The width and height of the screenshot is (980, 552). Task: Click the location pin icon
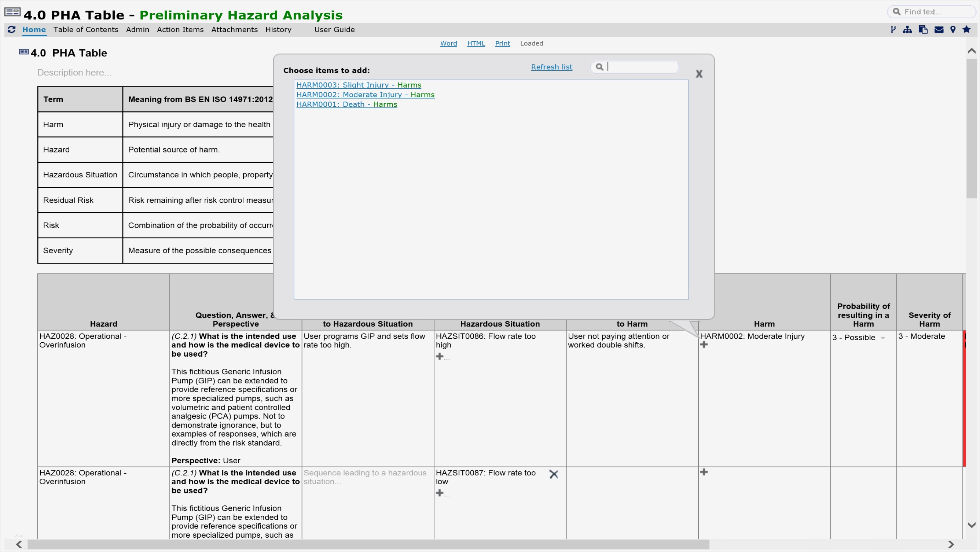[x=953, y=29]
